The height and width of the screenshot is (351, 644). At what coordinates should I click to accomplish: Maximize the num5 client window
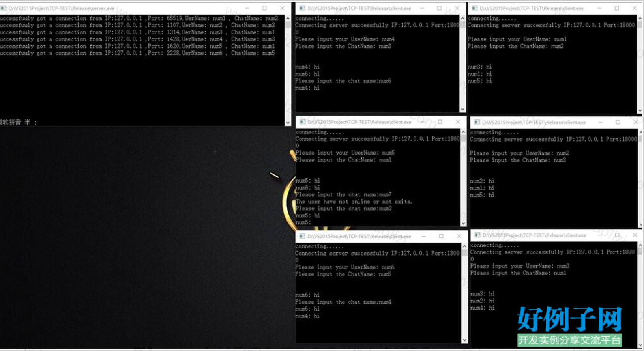440,122
